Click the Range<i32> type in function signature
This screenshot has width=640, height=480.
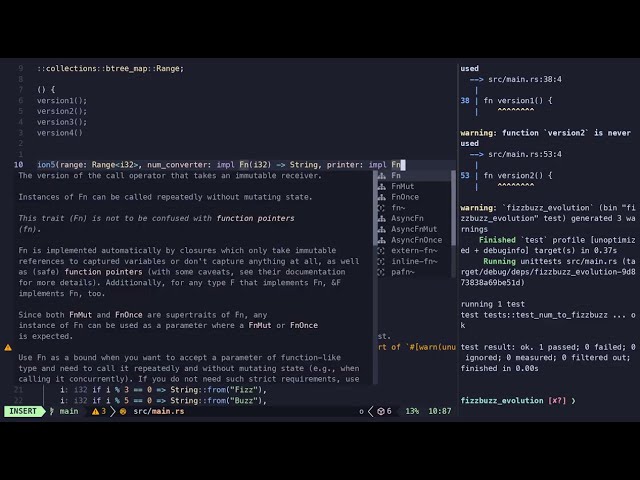tap(115, 165)
